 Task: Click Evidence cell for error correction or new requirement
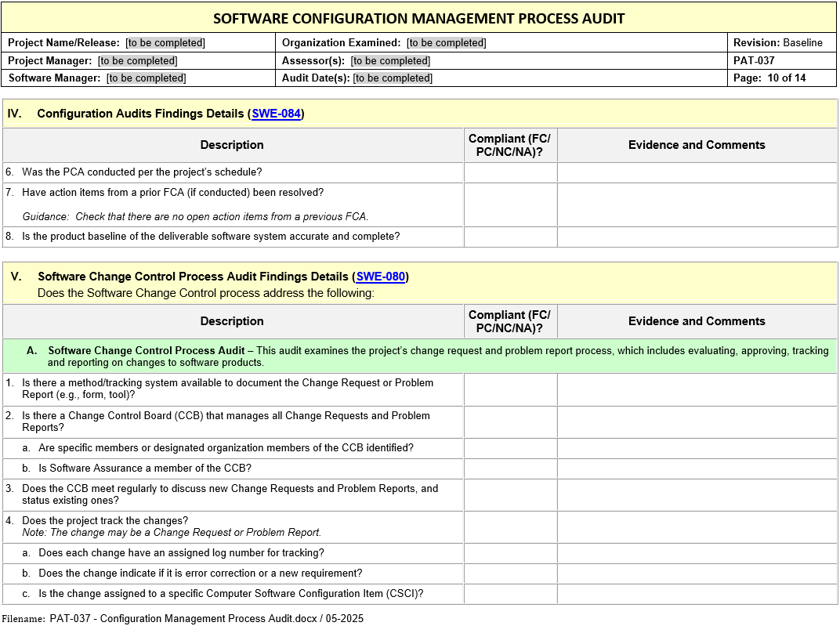pos(697,574)
